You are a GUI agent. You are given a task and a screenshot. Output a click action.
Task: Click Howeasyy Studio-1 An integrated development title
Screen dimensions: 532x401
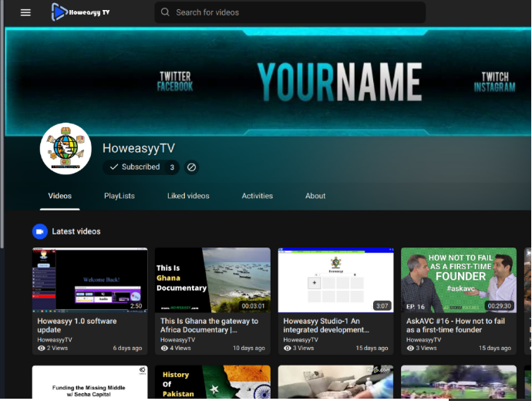click(x=326, y=325)
